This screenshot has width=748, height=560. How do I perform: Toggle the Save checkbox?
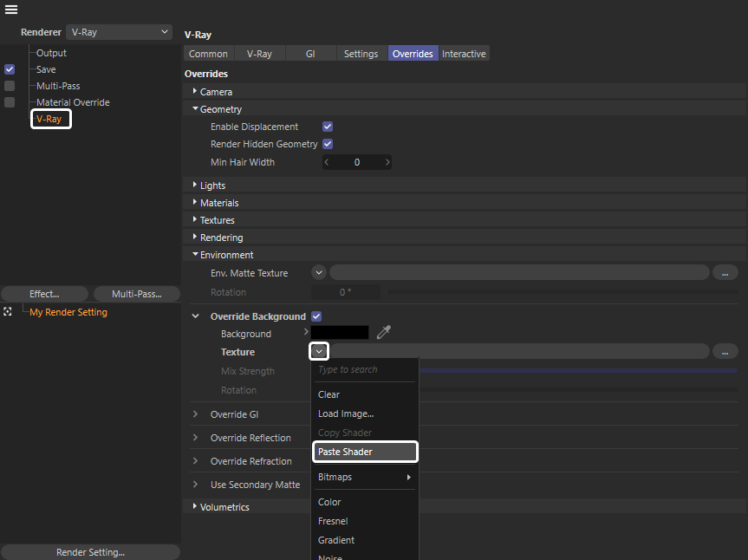tap(10, 69)
